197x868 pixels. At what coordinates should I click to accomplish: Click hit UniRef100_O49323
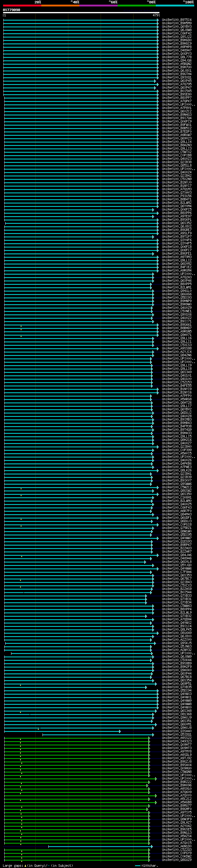pos(176,741)
